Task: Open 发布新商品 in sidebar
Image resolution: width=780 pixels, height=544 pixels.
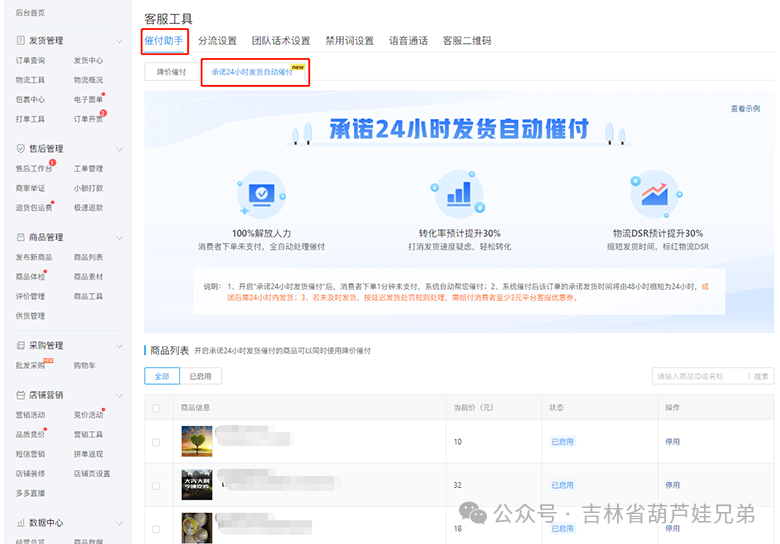Action: (x=33, y=257)
